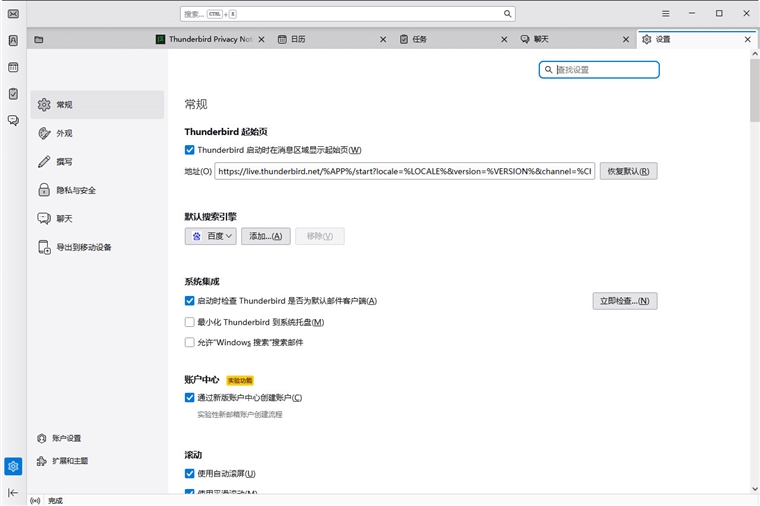
Task: Close the 聊天 tab
Action: (626, 39)
